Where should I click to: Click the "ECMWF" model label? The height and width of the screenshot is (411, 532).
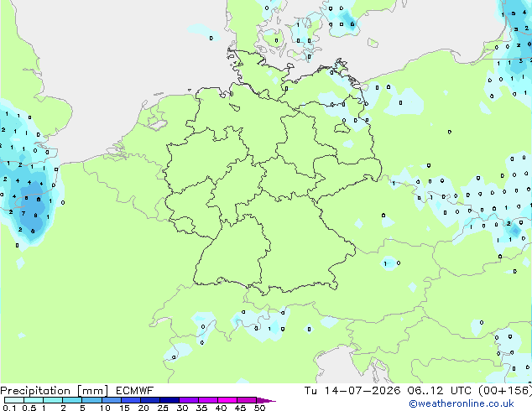(x=134, y=391)
